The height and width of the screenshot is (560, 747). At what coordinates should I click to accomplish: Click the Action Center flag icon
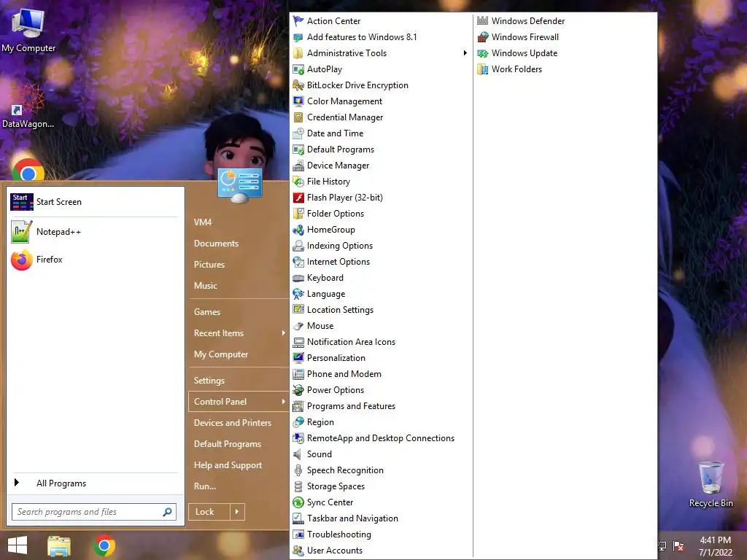(x=298, y=21)
